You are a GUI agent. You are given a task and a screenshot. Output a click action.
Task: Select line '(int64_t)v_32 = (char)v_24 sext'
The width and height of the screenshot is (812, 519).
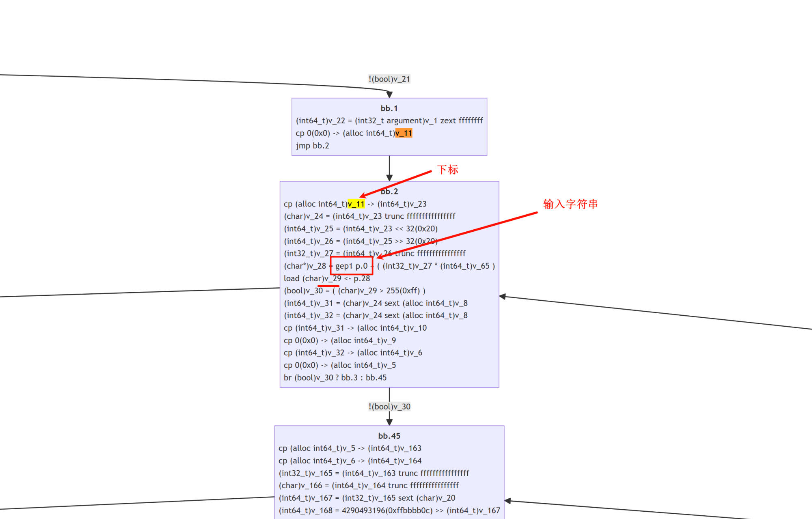tap(376, 315)
